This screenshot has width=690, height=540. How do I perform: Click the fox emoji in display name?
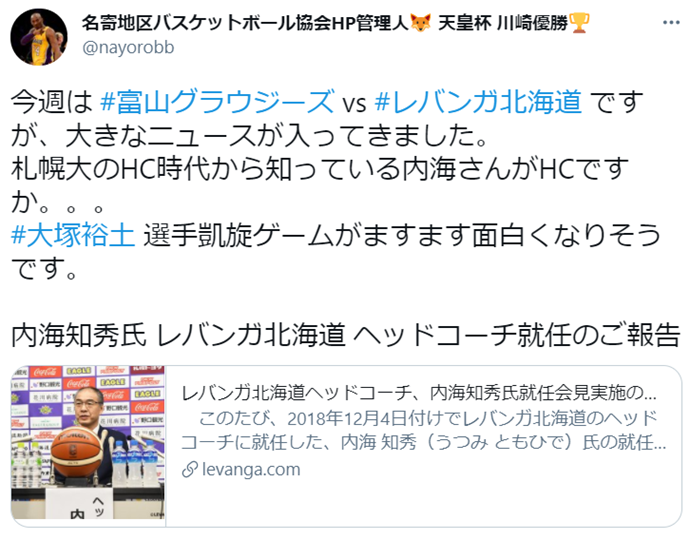[x=421, y=23]
